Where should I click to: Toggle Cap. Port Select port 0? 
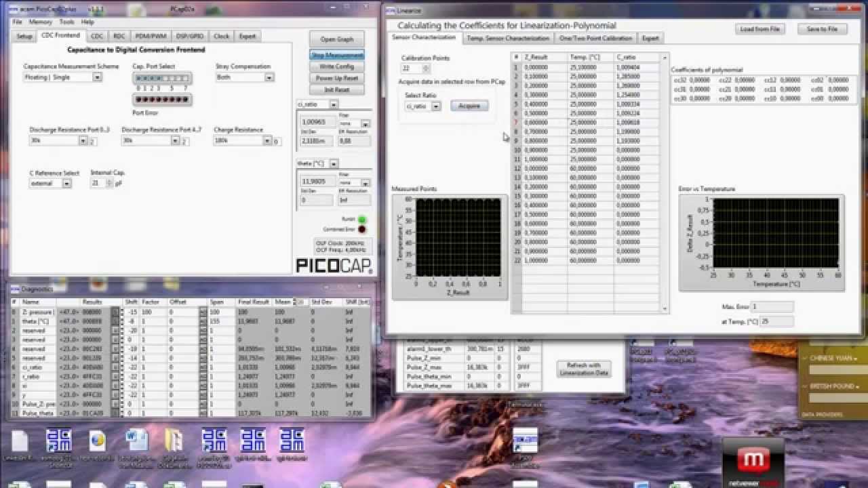[x=138, y=79]
